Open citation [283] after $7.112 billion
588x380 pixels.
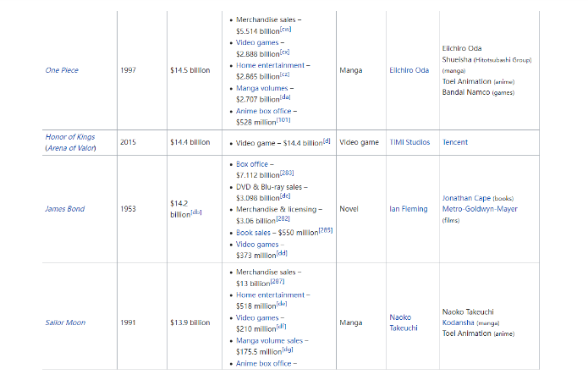(287, 173)
